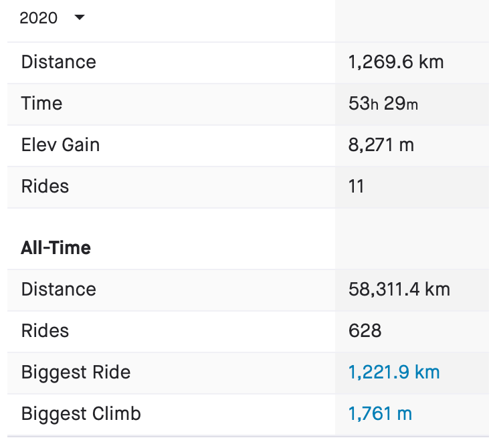This screenshot has width=495, height=448.
Task: Click the 58,311.4 km all-time distance
Action: point(399,290)
